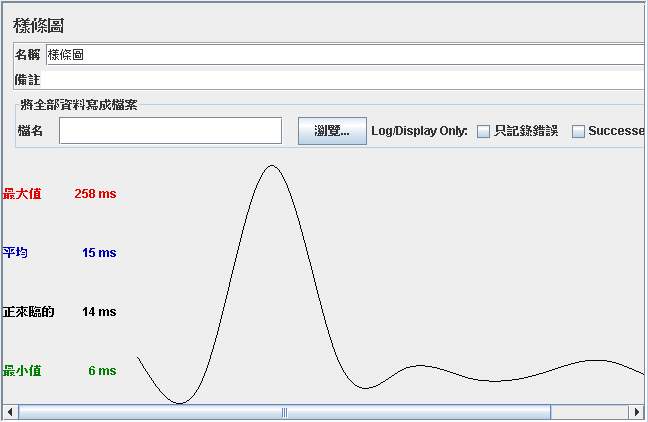Screen dimensions: 648x422
Task: Click the 6 ms minimum value
Action: click(102, 371)
